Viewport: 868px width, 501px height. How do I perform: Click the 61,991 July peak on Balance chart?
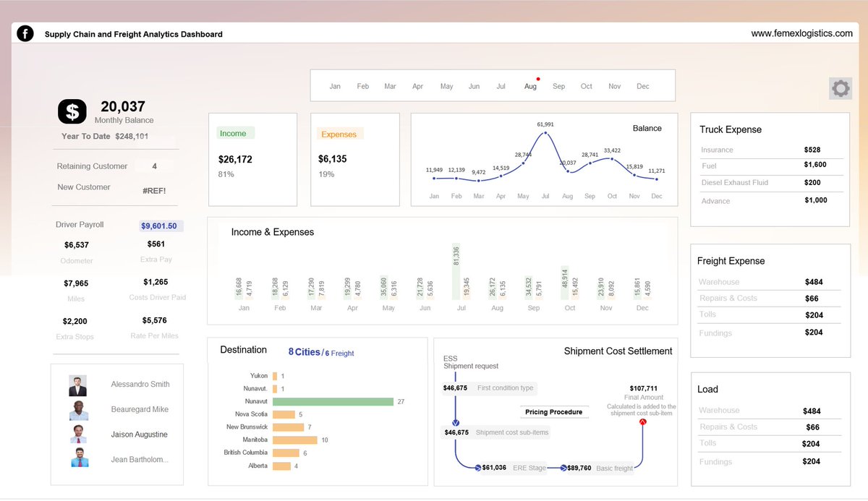pyautogui.click(x=545, y=134)
